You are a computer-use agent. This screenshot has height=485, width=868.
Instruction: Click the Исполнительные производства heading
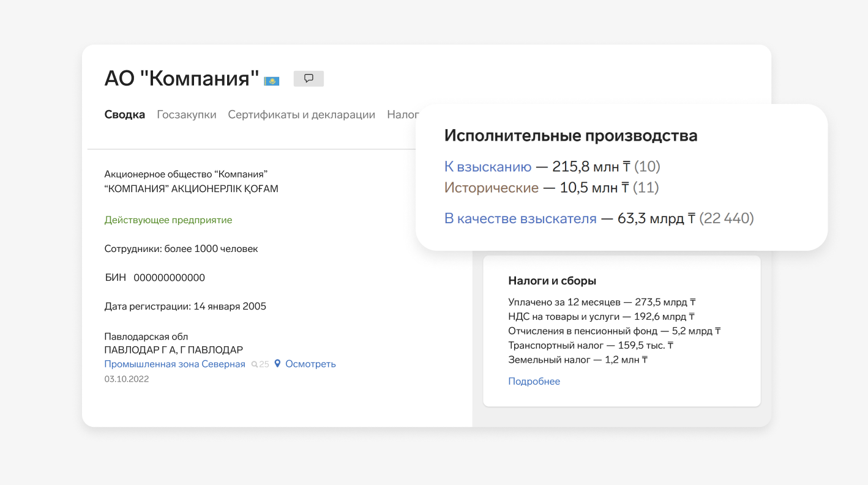(x=571, y=135)
